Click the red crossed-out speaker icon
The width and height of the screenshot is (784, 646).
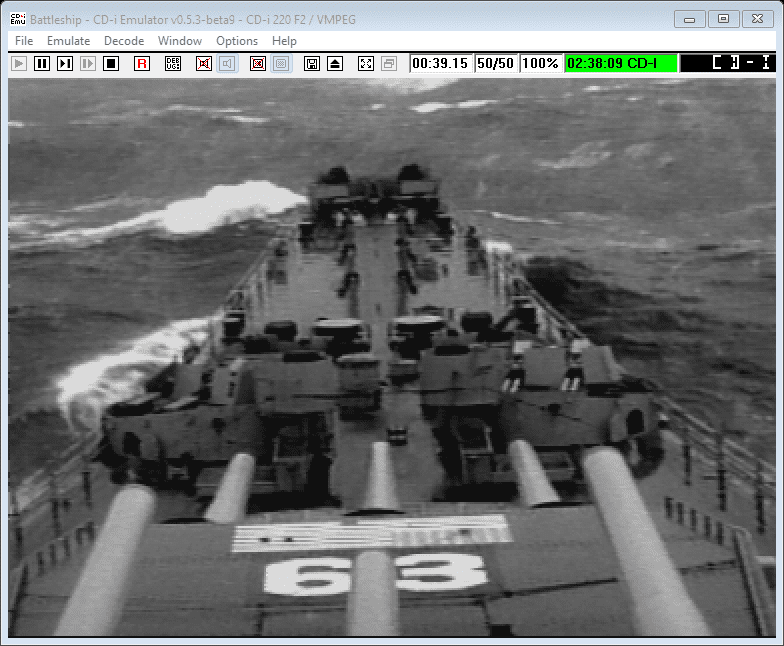coord(204,63)
